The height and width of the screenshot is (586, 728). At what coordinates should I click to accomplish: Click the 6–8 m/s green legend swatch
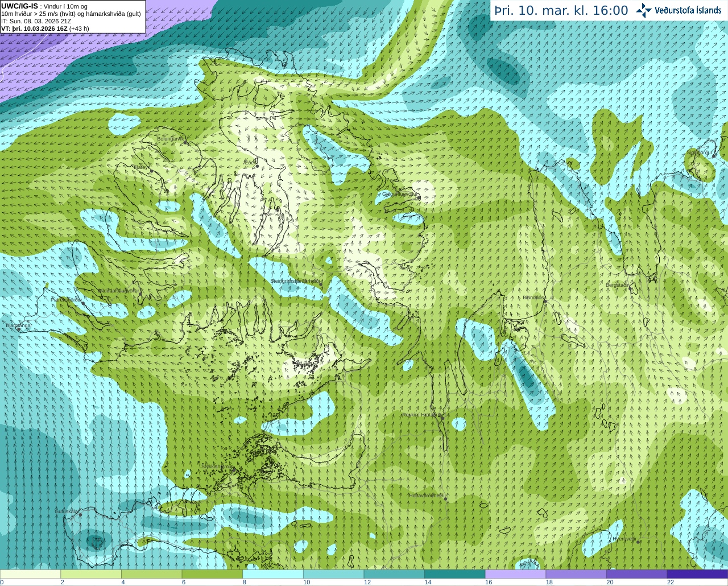212,574
